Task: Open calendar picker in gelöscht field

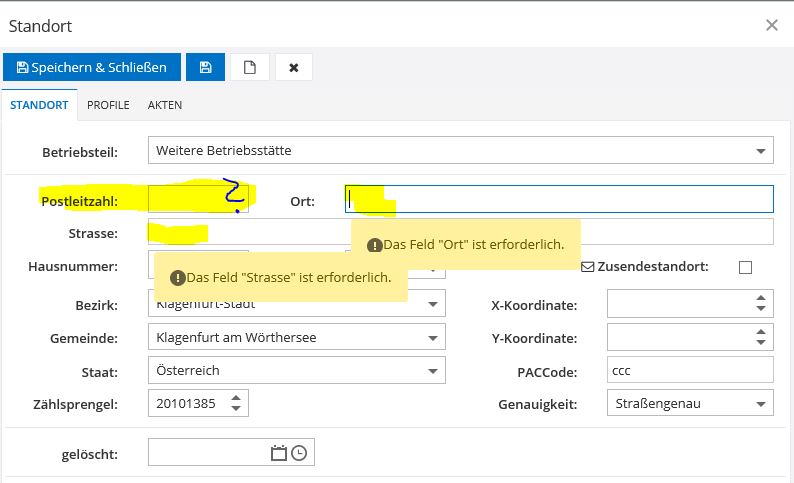Action: pyautogui.click(x=279, y=453)
